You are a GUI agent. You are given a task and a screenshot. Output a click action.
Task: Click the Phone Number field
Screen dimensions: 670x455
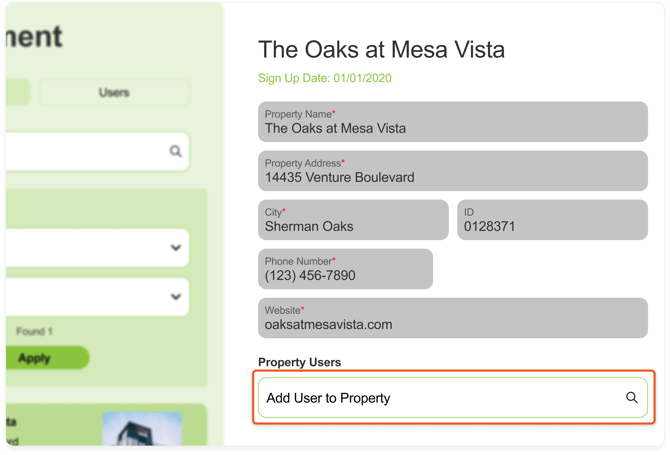pos(345,269)
